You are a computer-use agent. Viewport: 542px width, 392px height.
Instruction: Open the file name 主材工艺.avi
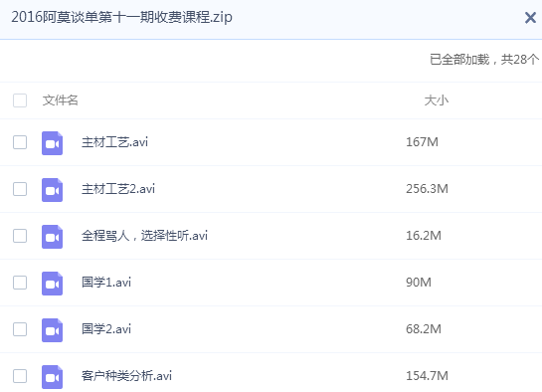point(114,142)
